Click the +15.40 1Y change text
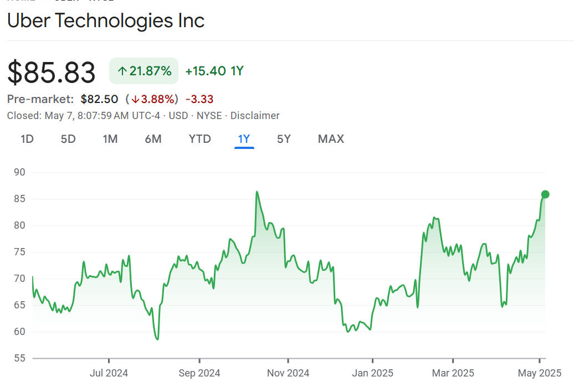 (214, 71)
